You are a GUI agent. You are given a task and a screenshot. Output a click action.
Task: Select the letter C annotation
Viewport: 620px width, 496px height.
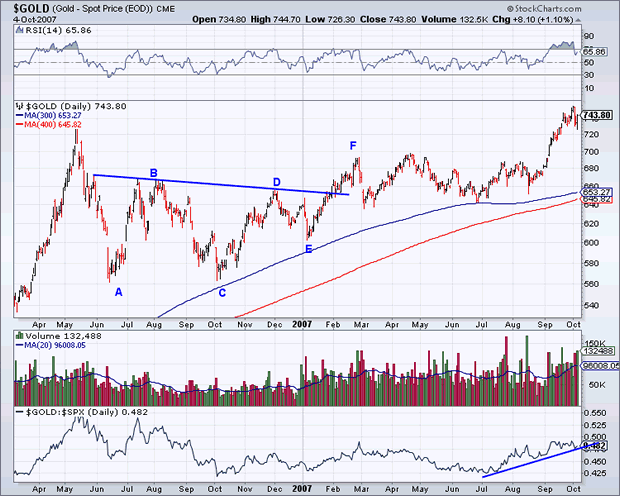pos(222,292)
